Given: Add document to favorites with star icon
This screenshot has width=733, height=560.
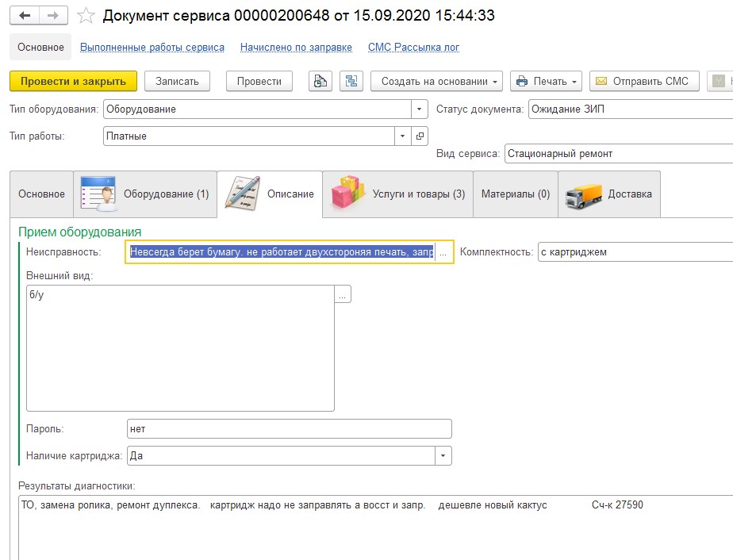Looking at the screenshot, I should click(86, 15).
